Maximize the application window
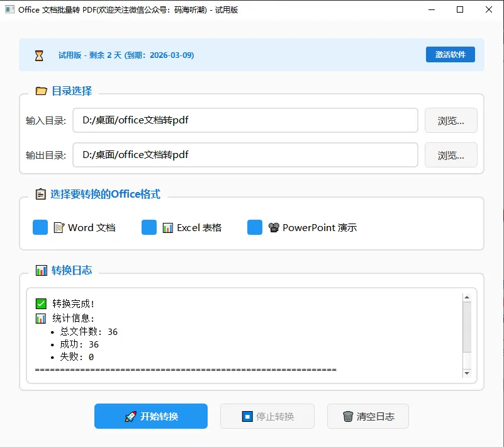 tap(460, 9)
